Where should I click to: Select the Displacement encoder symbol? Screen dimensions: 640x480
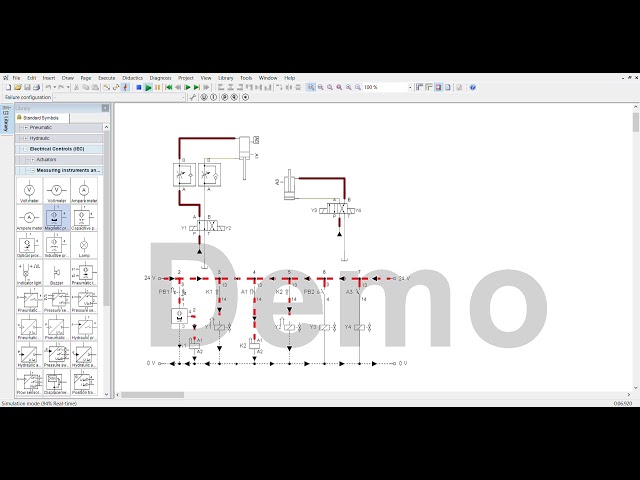(56, 382)
